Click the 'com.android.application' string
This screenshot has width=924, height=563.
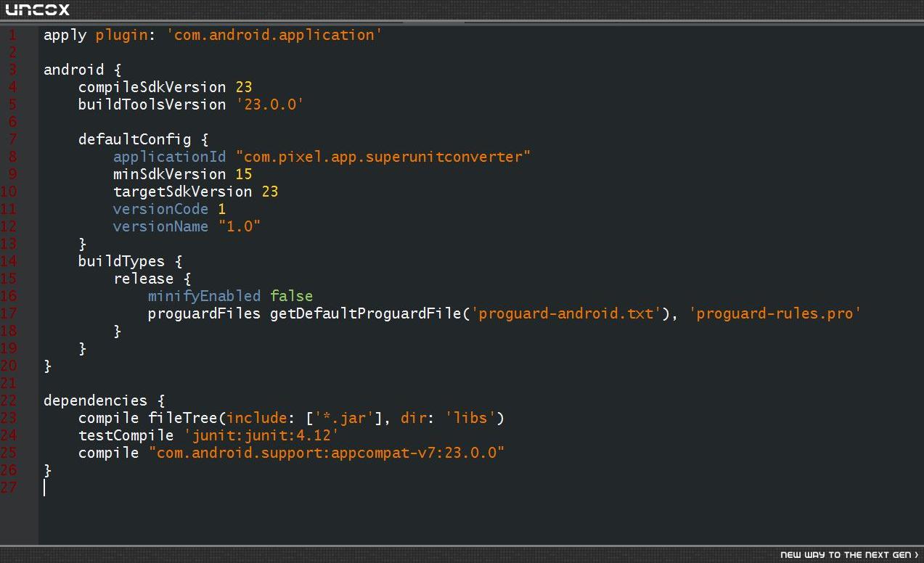(x=274, y=35)
